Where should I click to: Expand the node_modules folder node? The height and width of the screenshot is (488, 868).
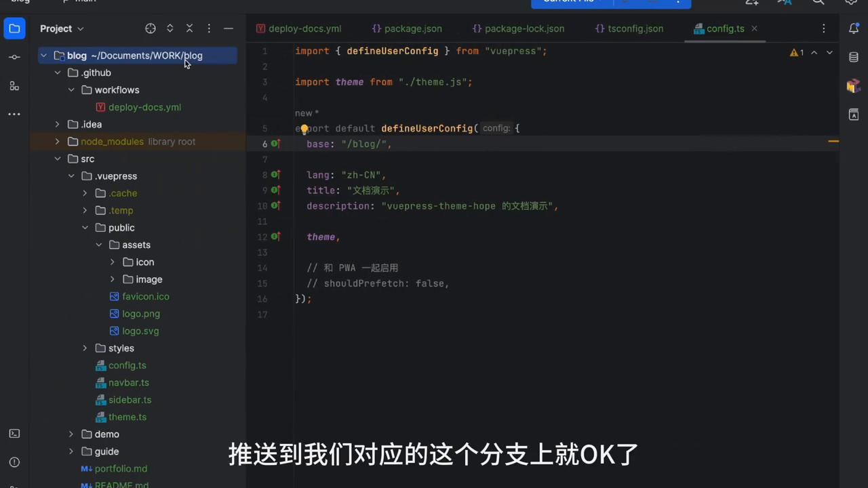click(x=58, y=141)
